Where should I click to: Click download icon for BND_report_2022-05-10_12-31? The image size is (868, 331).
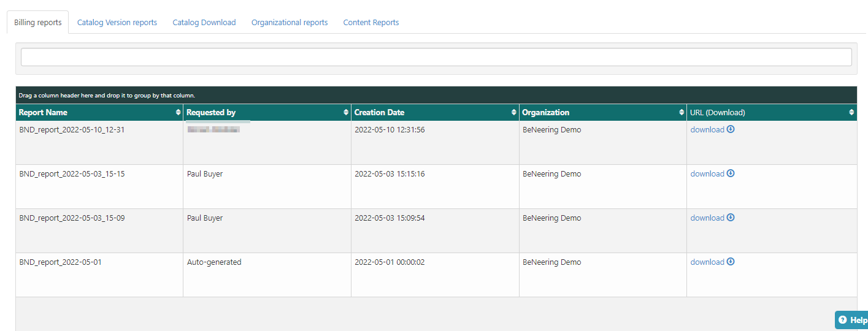click(731, 129)
